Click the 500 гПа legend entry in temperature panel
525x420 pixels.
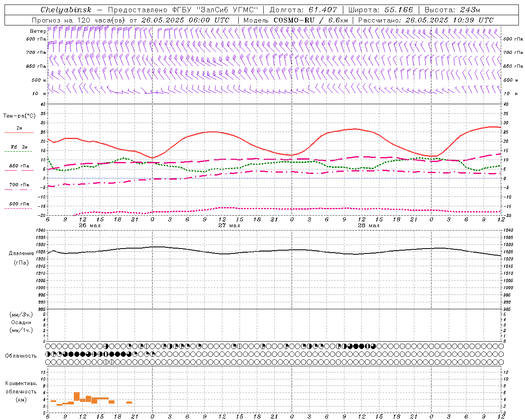click(x=19, y=204)
